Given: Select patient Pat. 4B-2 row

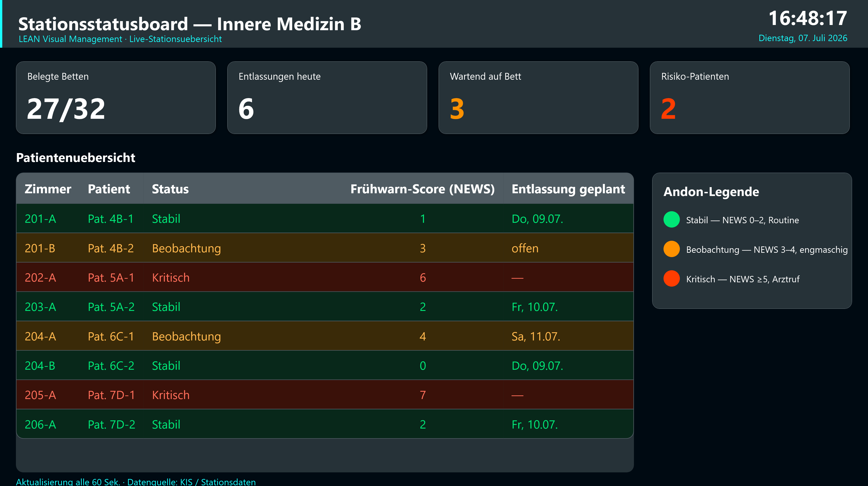Looking at the screenshot, I should coord(325,248).
